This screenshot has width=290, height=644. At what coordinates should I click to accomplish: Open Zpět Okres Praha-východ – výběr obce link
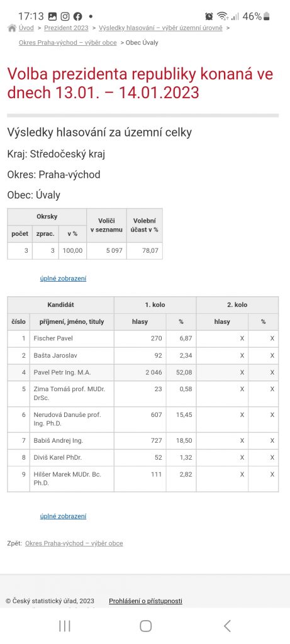click(74, 543)
